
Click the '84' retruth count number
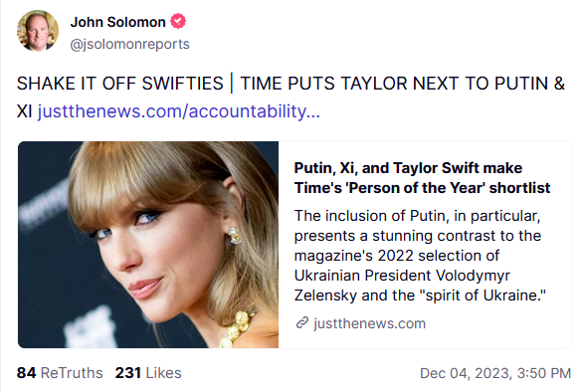26,373
